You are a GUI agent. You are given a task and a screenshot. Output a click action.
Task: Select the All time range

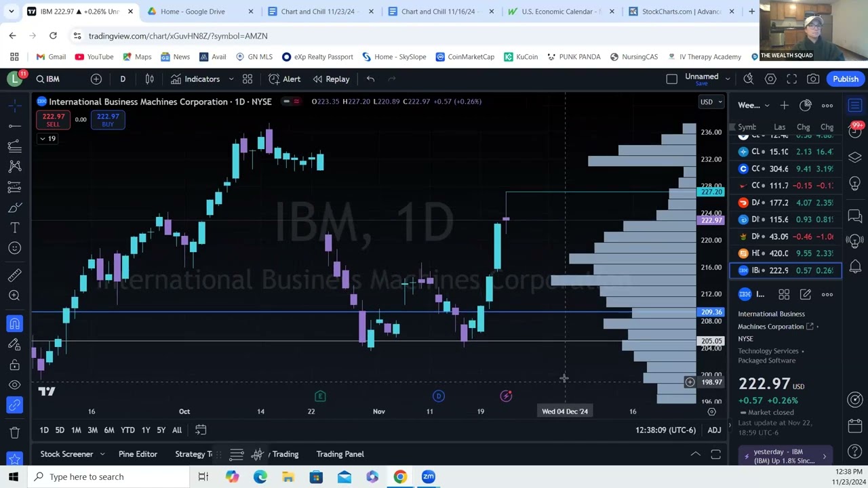pyautogui.click(x=177, y=430)
